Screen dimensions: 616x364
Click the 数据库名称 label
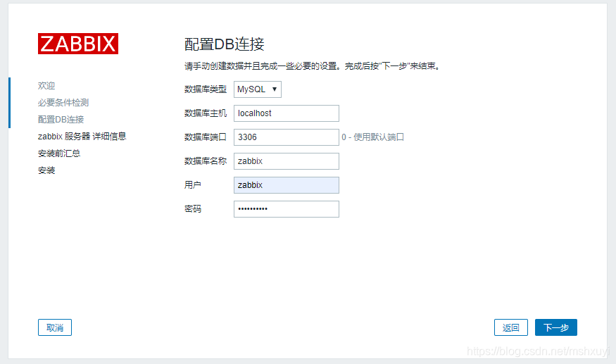click(x=206, y=161)
